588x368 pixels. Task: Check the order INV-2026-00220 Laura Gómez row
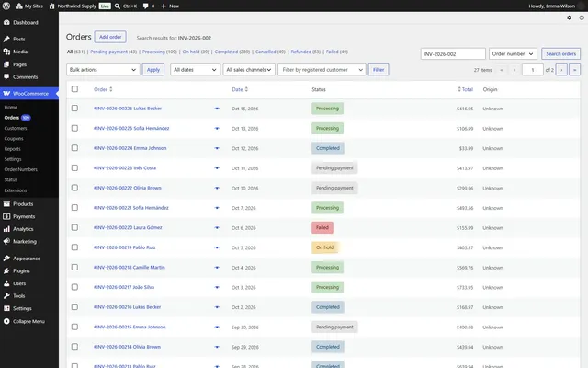[x=74, y=227]
